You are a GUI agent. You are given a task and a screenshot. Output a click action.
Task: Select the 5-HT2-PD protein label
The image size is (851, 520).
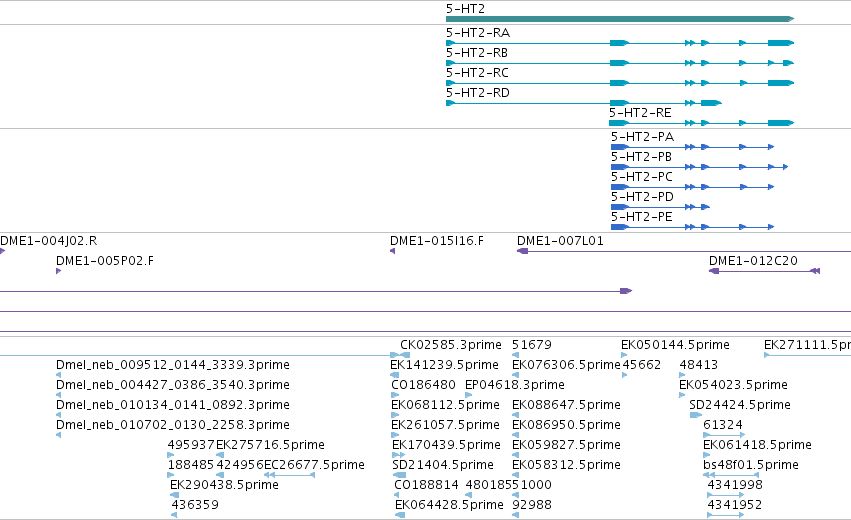[x=642, y=196]
